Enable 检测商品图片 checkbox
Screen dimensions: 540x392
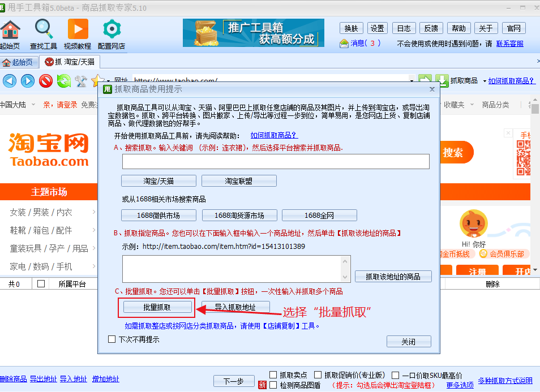[x=273, y=385]
